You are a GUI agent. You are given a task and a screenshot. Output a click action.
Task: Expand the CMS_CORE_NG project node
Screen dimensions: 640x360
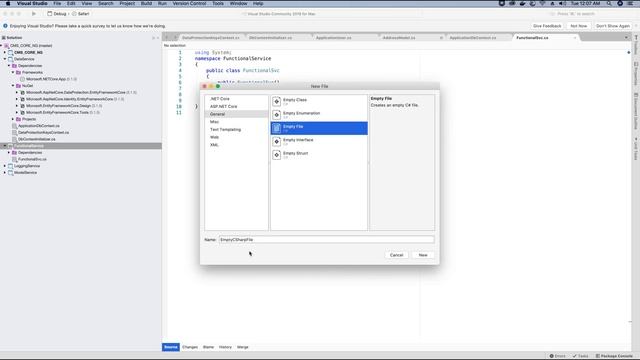(x=5, y=52)
